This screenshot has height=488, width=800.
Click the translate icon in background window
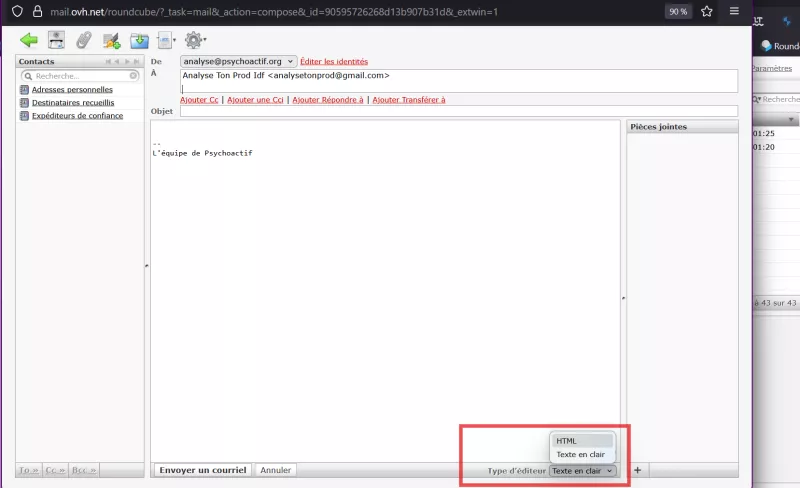pyautogui.click(x=758, y=21)
